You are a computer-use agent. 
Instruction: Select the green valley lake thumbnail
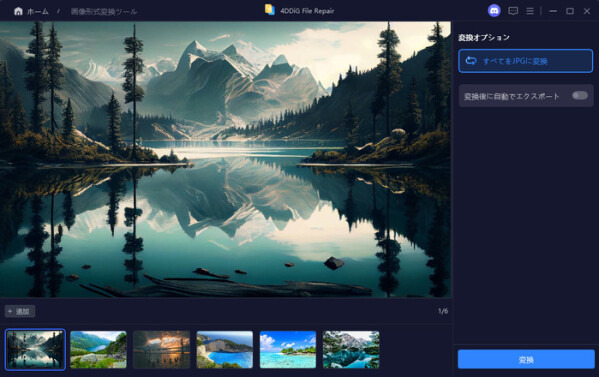point(98,349)
